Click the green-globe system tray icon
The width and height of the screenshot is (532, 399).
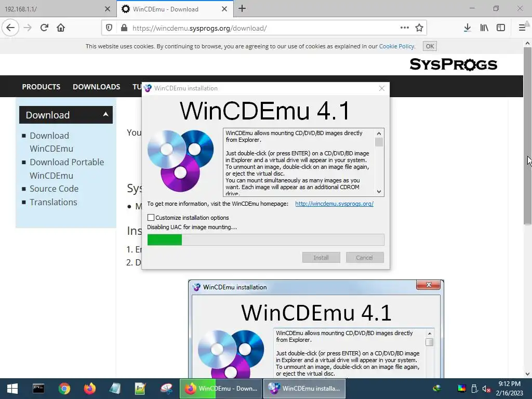tap(437, 389)
